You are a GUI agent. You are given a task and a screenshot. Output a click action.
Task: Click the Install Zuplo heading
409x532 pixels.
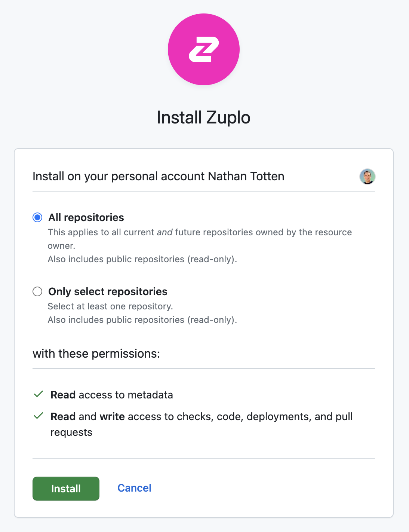[x=204, y=117]
